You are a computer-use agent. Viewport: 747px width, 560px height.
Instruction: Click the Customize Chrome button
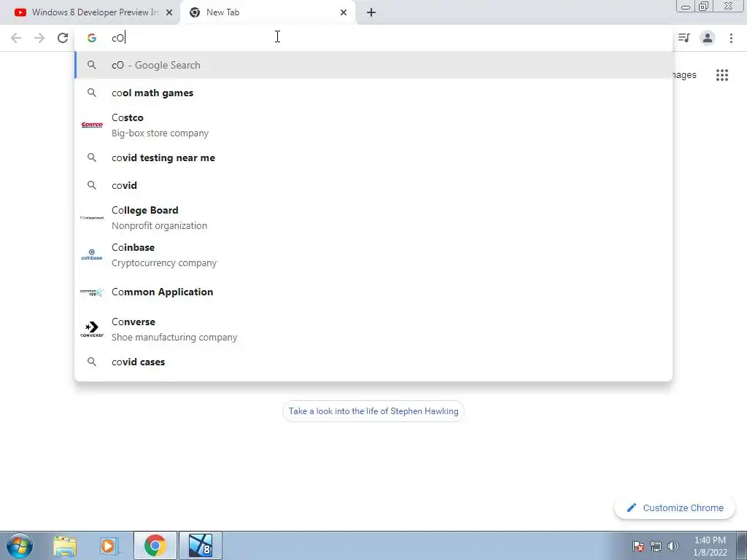[675, 508]
